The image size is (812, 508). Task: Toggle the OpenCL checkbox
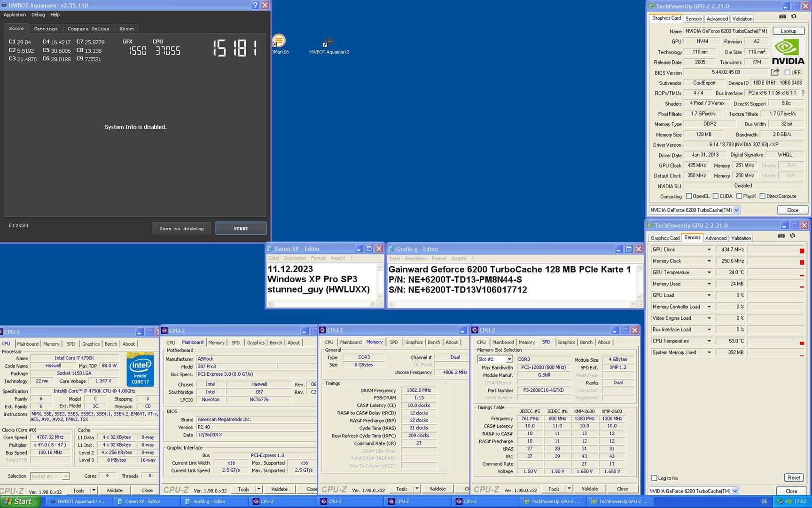(688, 196)
